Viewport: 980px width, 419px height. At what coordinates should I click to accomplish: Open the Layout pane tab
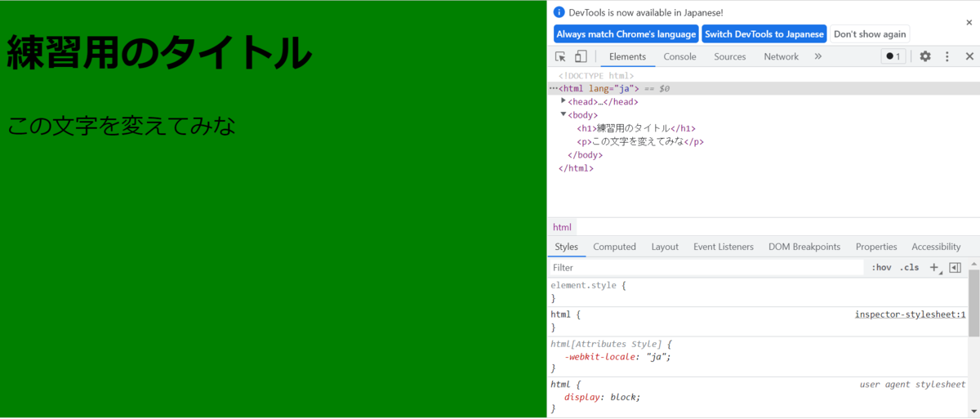pyautogui.click(x=665, y=247)
